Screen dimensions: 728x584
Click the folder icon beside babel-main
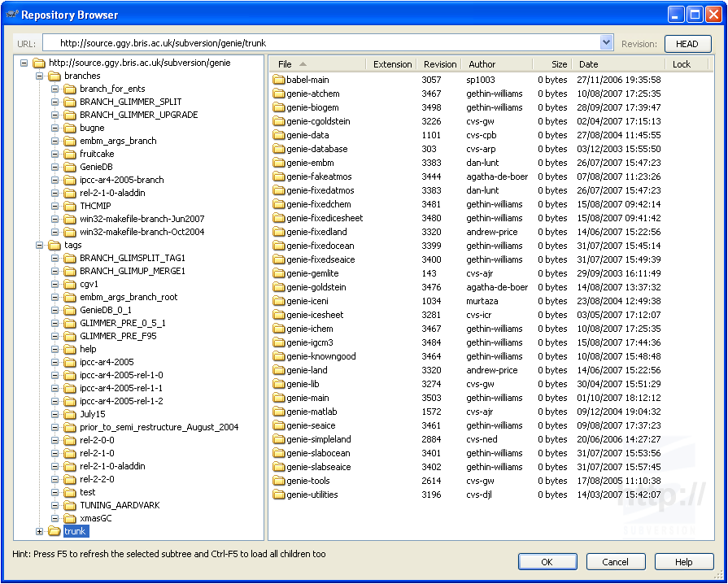click(x=278, y=80)
